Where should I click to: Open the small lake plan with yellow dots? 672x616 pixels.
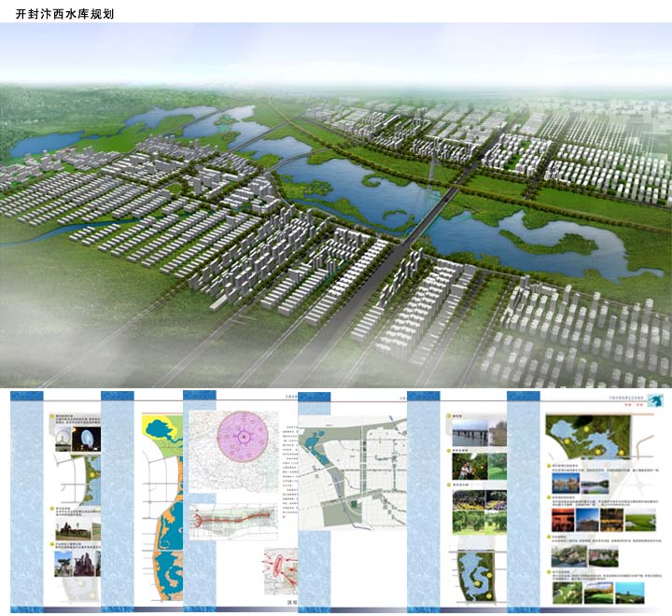pos(478,577)
